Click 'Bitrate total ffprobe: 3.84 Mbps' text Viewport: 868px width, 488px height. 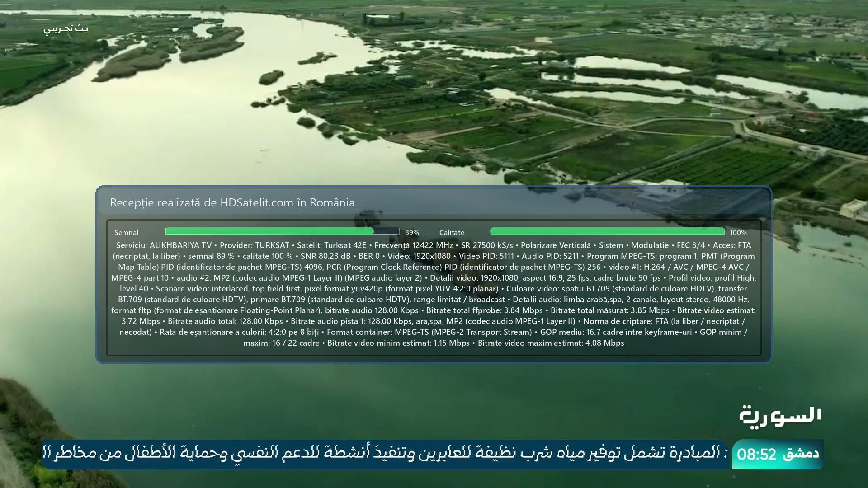(x=485, y=310)
